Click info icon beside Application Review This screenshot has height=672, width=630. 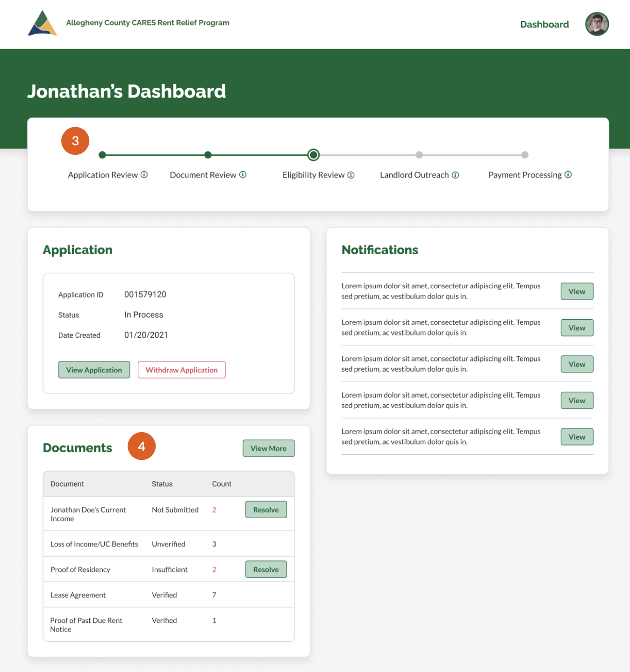[144, 175]
